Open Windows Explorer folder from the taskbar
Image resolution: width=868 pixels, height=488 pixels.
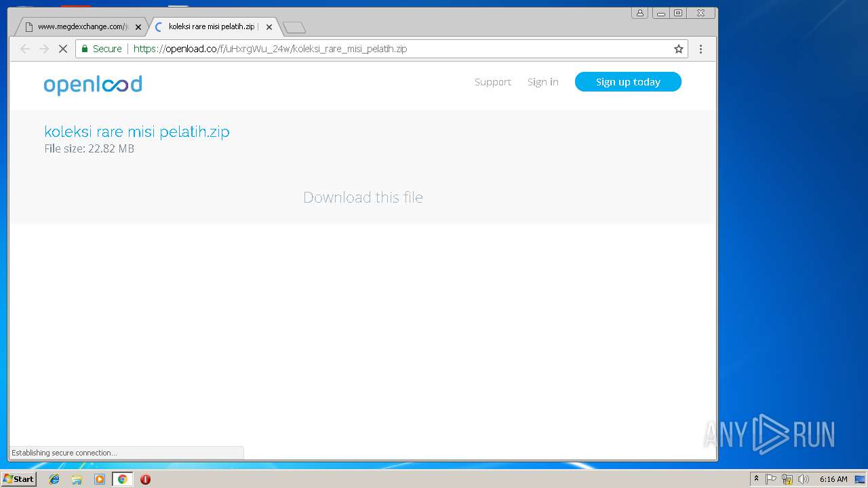pyautogui.click(x=77, y=479)
